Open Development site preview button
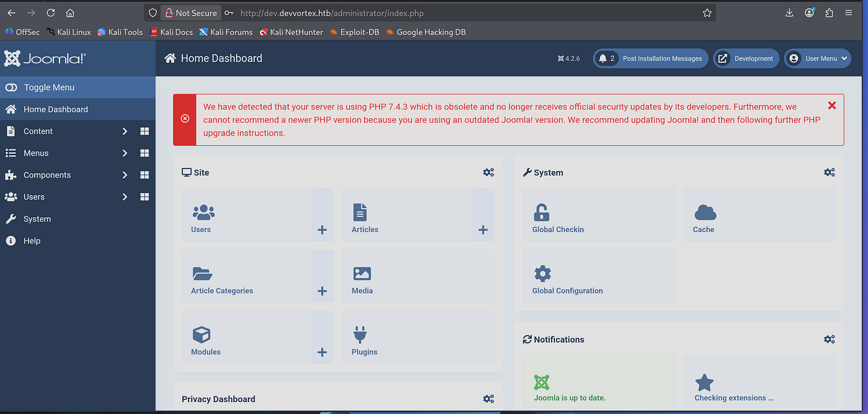868x414 pixels. [x=746, y=58]
